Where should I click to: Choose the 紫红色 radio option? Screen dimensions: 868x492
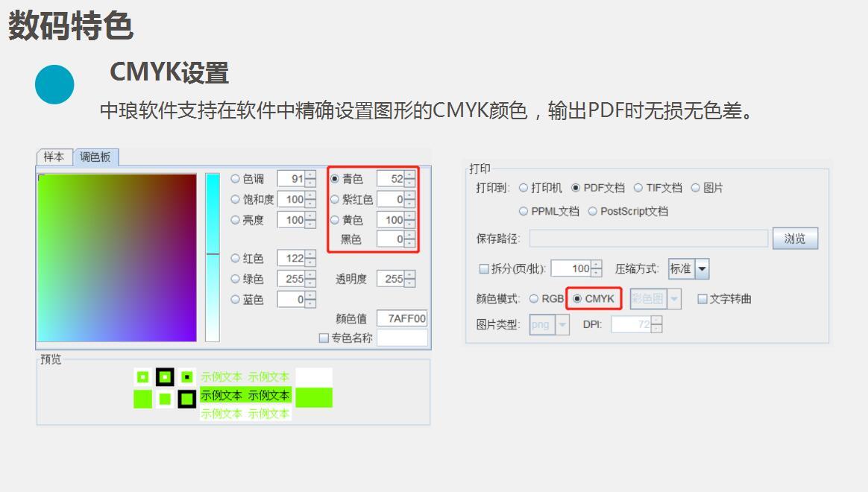coord(335,199)
